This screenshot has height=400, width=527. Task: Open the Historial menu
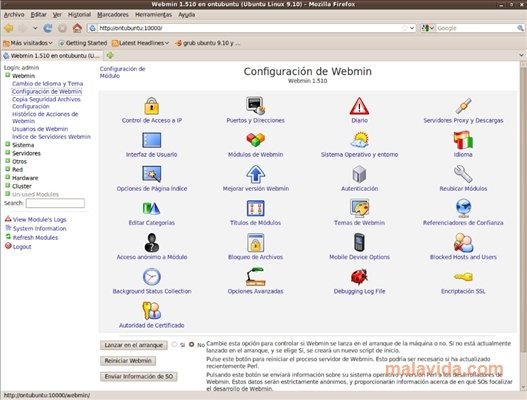tap(79, 14)
